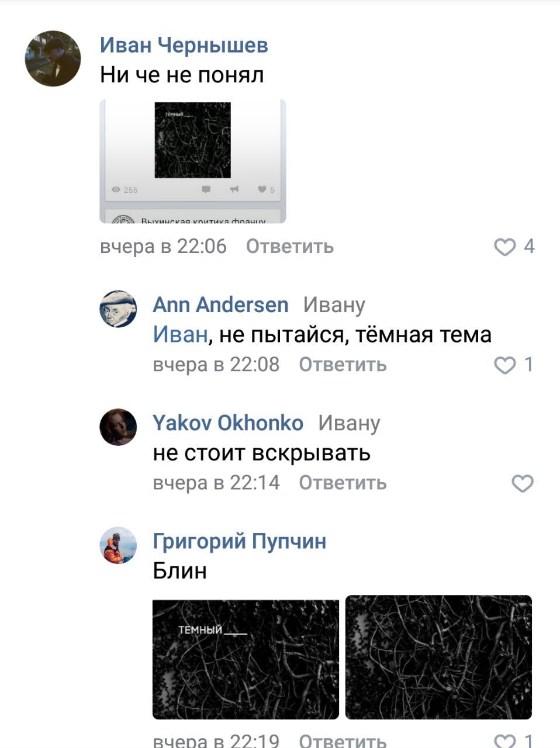Open Григорий Пупчин profile name link

tap(239, 541)
